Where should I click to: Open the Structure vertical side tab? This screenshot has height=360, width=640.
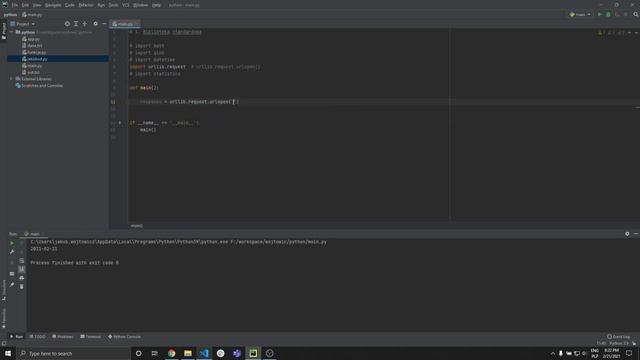pos(4,290)
